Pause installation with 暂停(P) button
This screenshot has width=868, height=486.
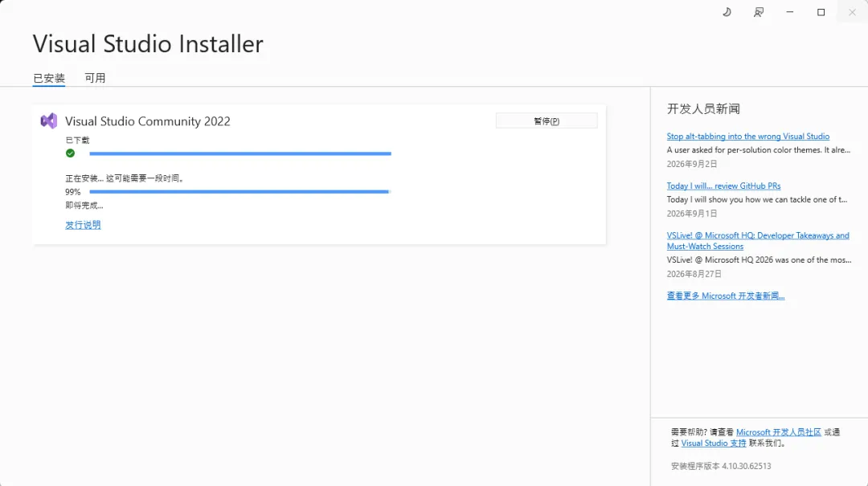[x=547, y=120]
